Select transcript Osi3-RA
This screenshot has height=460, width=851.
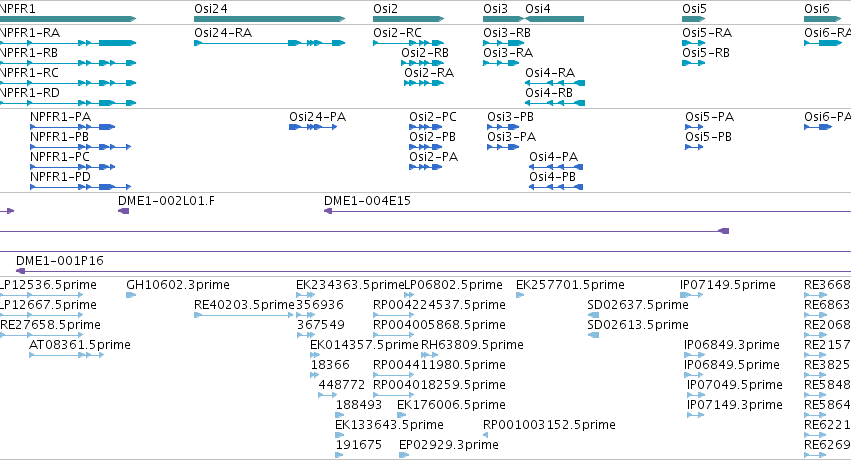coord(501,63)
